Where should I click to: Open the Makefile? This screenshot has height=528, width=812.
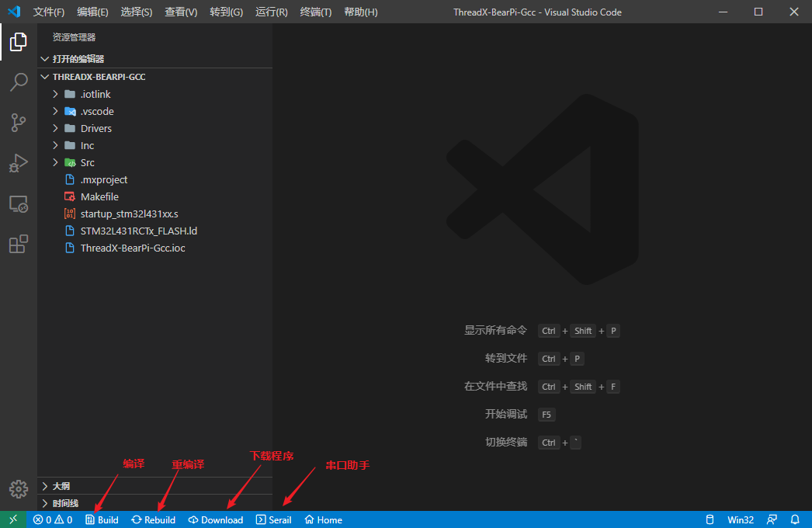[154, 196]
